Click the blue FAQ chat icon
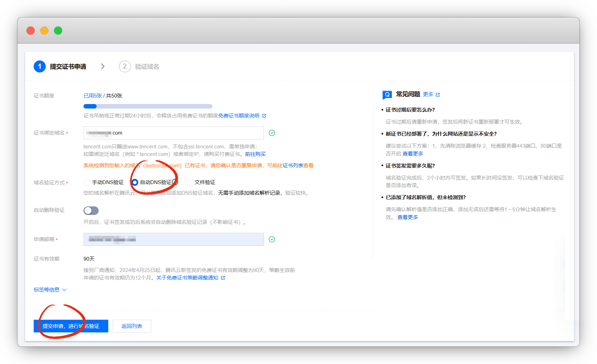Viewport: 597px width, 364px height. coord(387,94)
